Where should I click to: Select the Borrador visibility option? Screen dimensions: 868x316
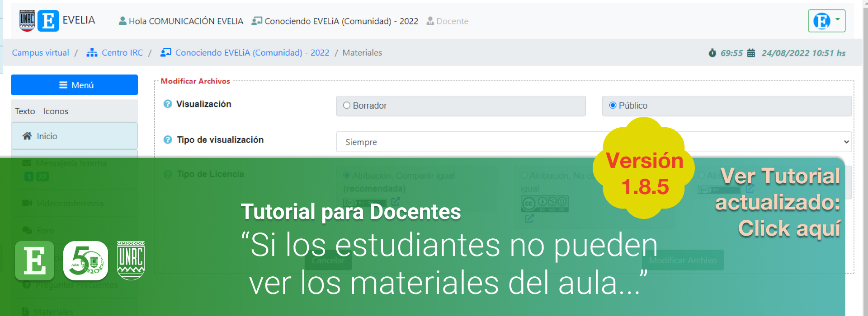347,106
